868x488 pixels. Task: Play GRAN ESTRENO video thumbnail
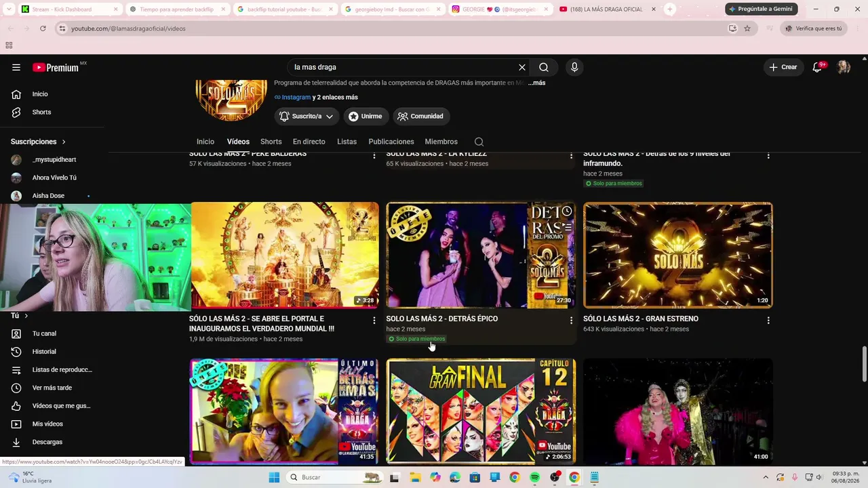point(677,255)
